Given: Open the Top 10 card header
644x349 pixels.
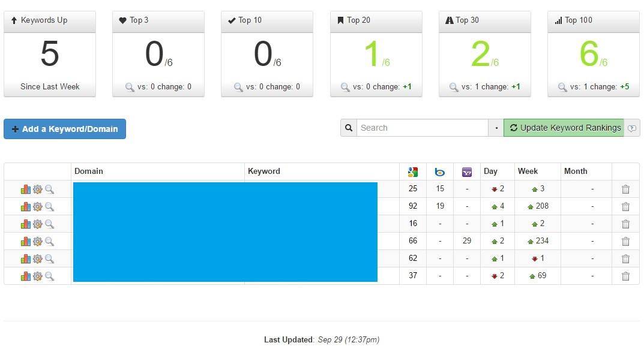Looking at the screenshot, I should pyautogui.click(x=267, y=22).
